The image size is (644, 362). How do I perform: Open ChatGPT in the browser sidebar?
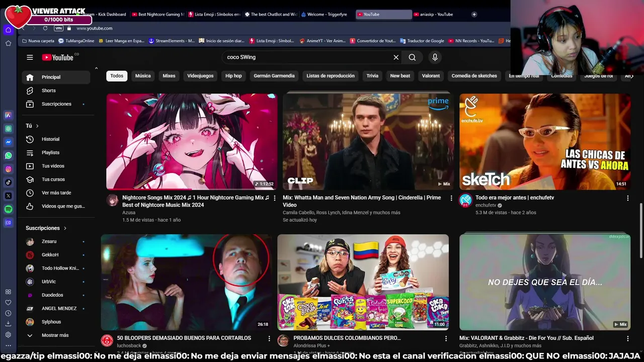[x=8, y=129]
